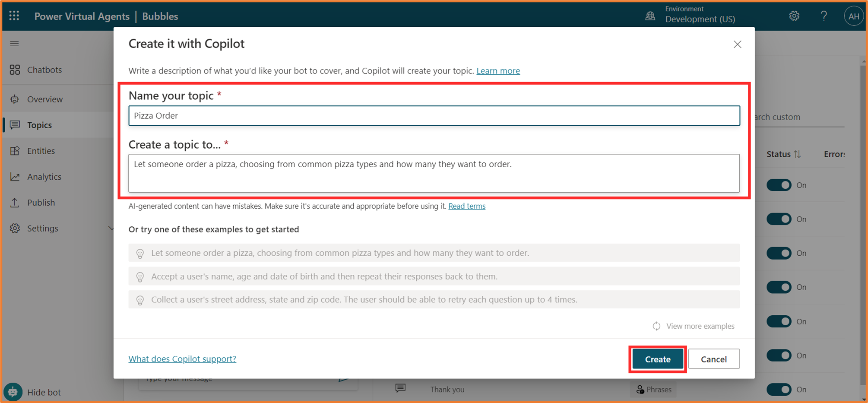Click the environment globe icon

650,16
